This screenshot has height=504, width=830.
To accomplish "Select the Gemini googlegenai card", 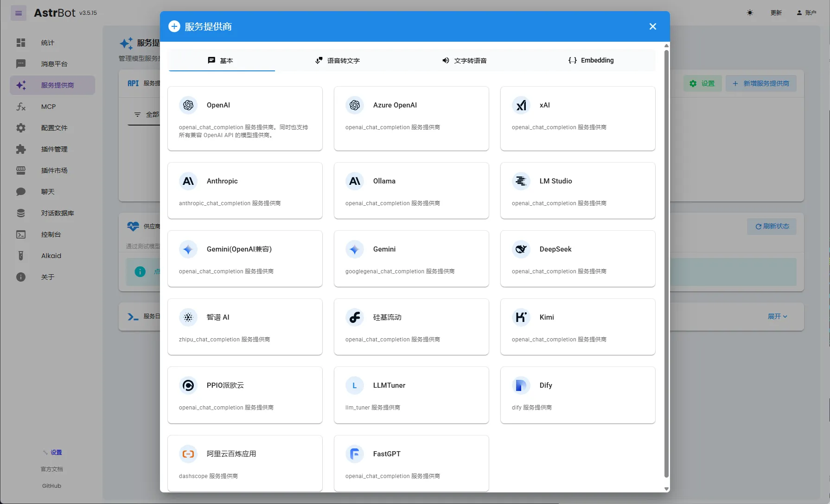I will tap(411, 258).
